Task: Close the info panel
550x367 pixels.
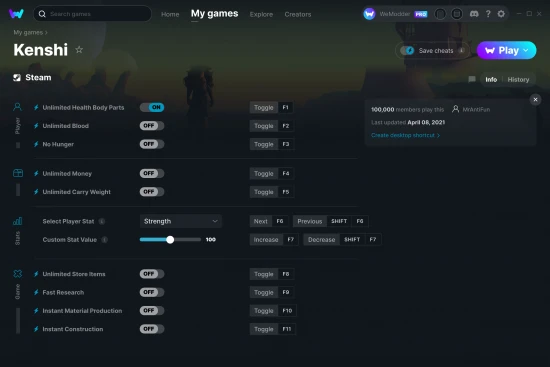Action: click(x=535, y=100)
